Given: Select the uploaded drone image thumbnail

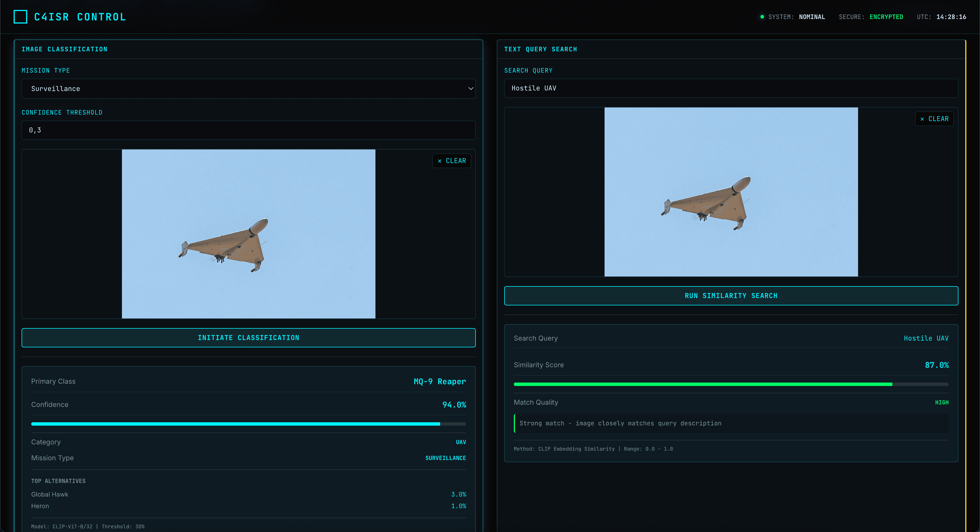Looking at the screenshot, I should [x=248, y=234].
